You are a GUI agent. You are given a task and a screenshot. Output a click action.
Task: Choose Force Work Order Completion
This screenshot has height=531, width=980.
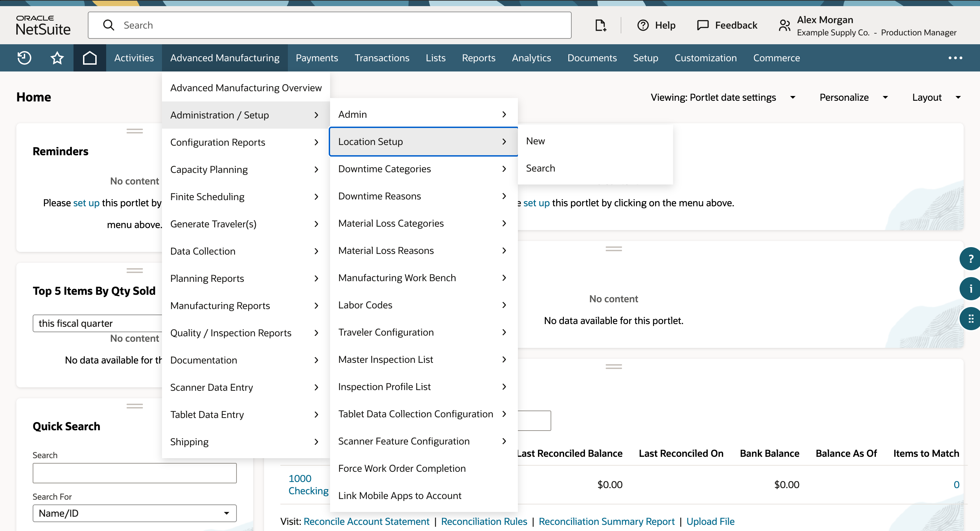[x=423, y=468]
